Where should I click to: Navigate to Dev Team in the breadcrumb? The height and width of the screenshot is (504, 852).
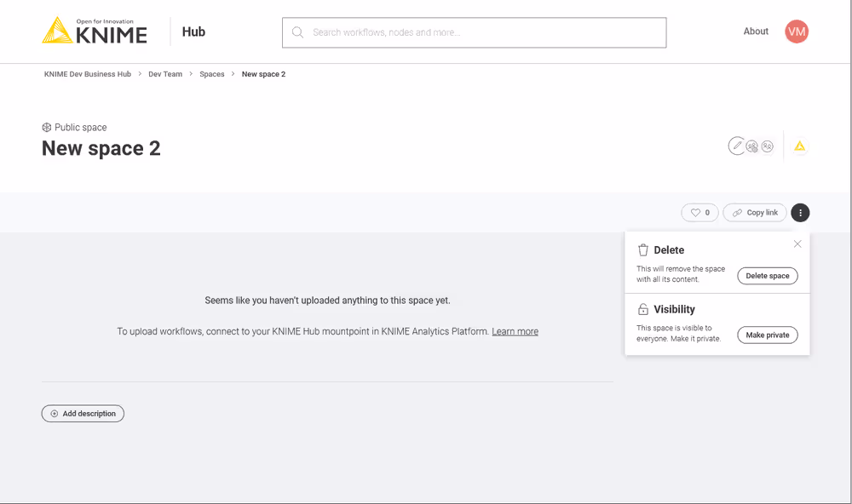[164, 74]
